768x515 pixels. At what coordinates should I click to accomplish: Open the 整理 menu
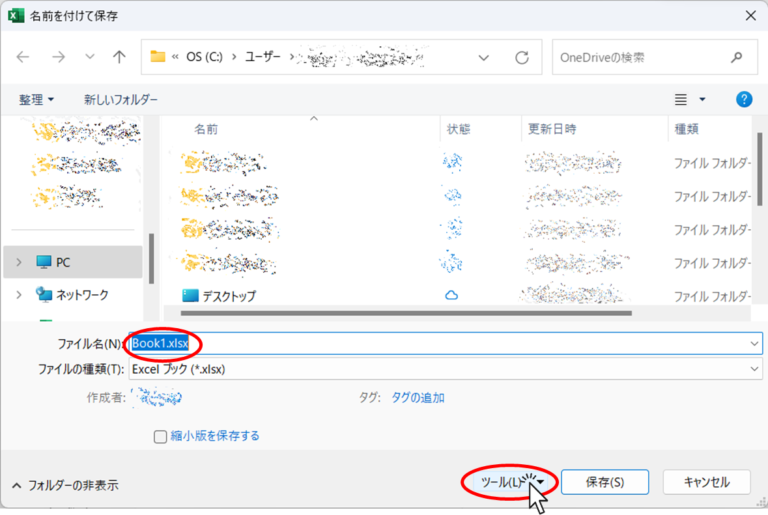(36, 100)
